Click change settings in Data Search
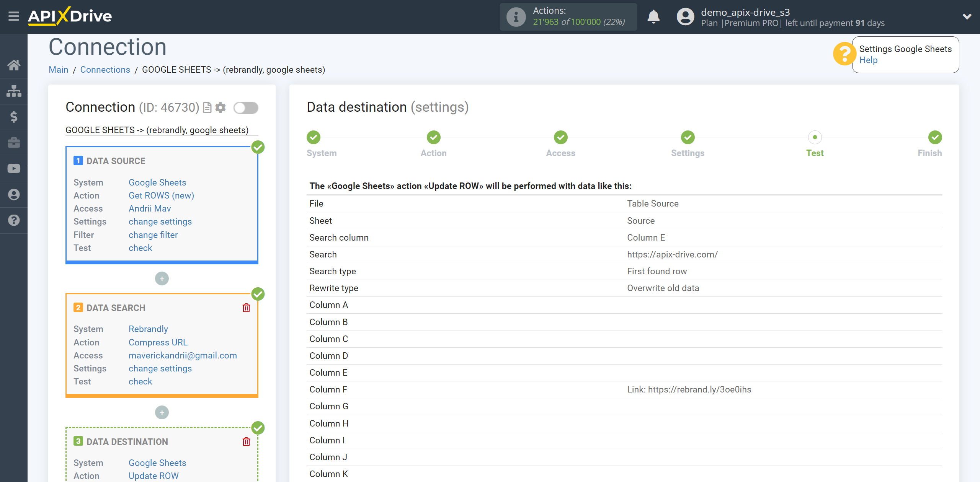This screenshot has width=980, height=482. pos(160,368)
